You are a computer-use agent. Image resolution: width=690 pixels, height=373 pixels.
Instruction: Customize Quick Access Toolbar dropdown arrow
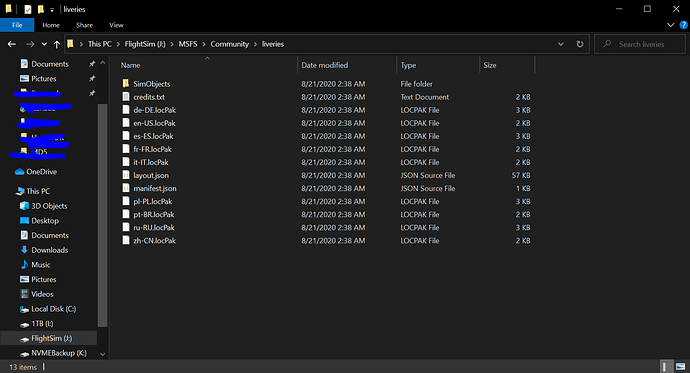tap(52, 10)
